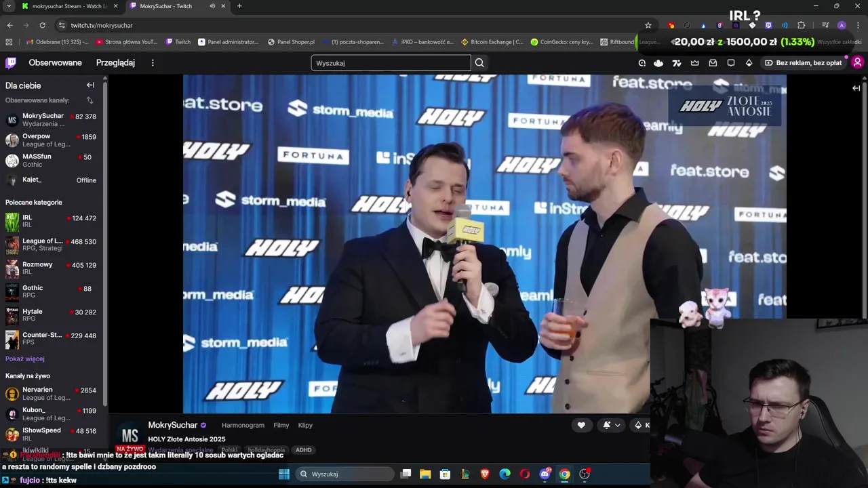Click the cloud icon in Twitch top bar
Viewport: 868px width, 488px height.
click(x=658, y=63)
